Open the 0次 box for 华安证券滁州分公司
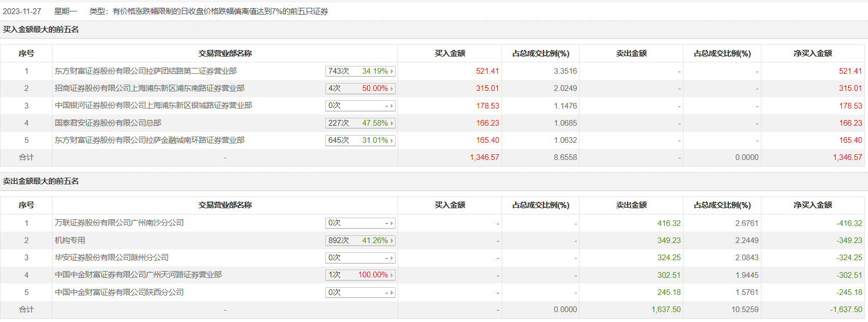 pos(360,258)
